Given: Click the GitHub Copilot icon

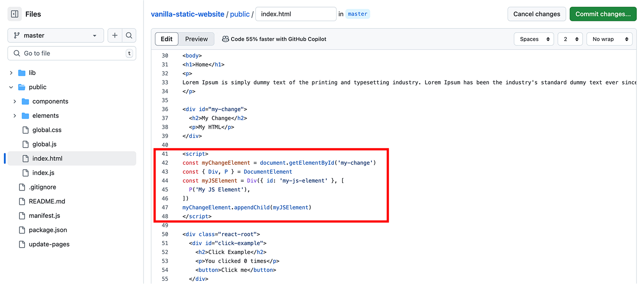Looking at the screenshot, I should click(226, 39).
